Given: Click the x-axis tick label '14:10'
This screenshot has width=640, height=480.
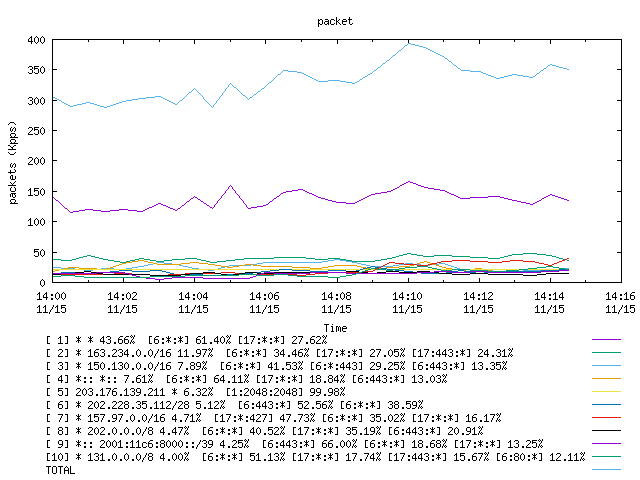Looking at the screenshot, I should tap(407, 296).
